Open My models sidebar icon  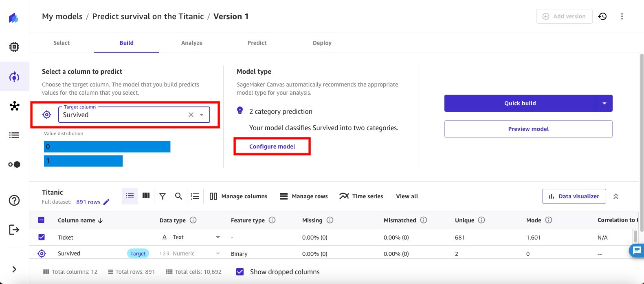point(14,77)
